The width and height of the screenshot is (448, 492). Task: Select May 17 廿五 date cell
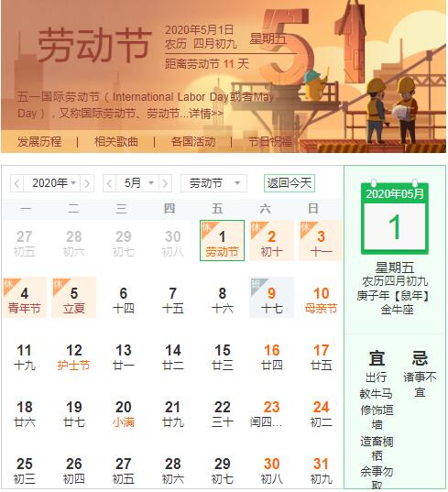pyautogui.click(x=321, y=355)
